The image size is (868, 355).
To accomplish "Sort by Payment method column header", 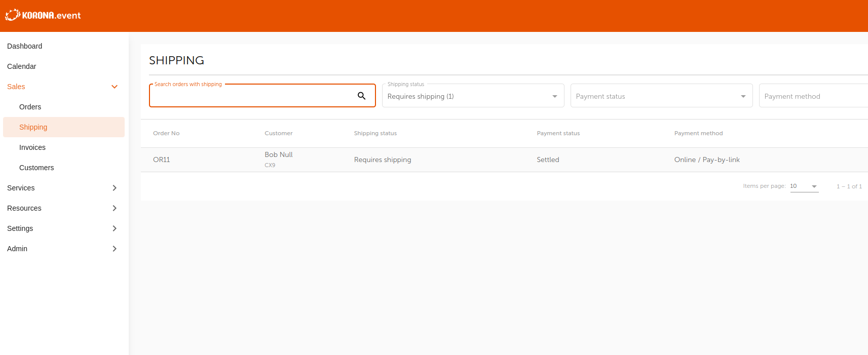I will click(699, 133).
